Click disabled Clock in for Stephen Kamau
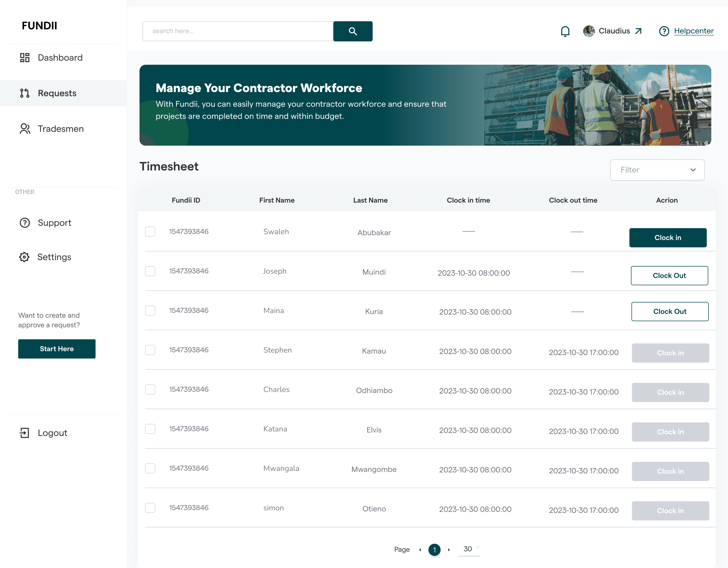Image resolution: width=728 pixels, height=568 pixels. click(670, 353)
